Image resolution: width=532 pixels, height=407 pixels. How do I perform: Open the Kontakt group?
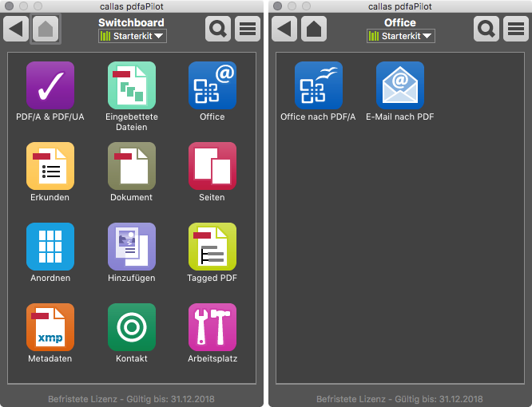pyautogui.click(x=132, y=327)
